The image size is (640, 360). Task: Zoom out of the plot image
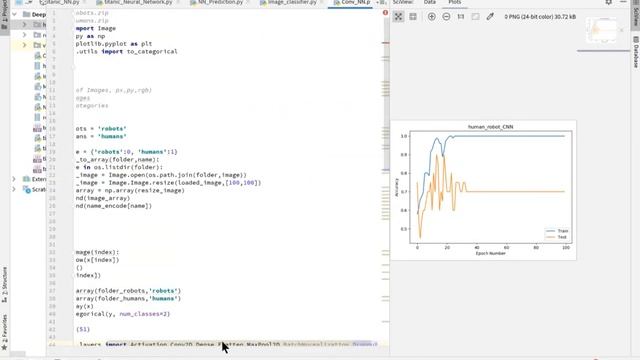click(446, 17)
